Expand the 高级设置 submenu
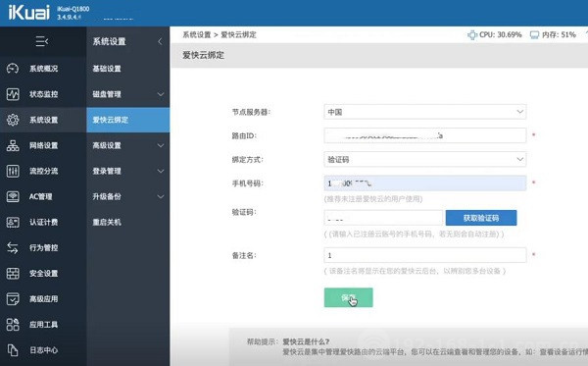Image resolution: width=588 pixels, height=366 pixels. coord(127,145)
